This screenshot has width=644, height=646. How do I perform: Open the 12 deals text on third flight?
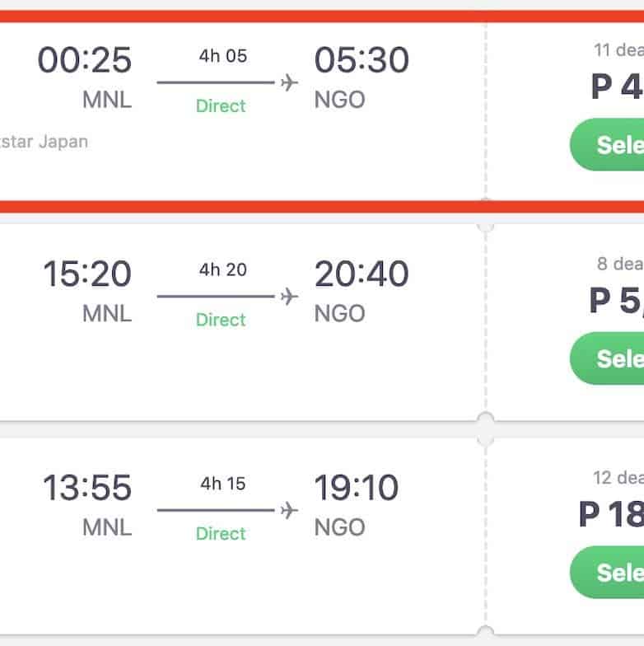(x=618, y=478)
